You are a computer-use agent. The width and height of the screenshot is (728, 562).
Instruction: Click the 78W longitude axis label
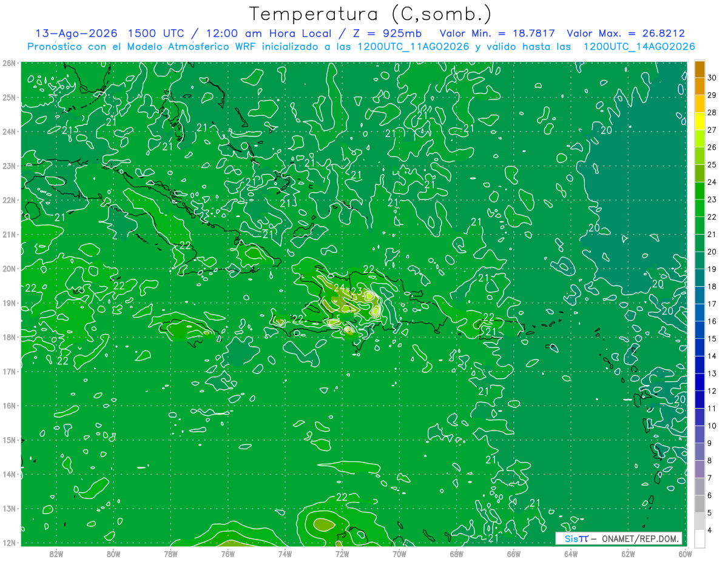coord(170,554)
